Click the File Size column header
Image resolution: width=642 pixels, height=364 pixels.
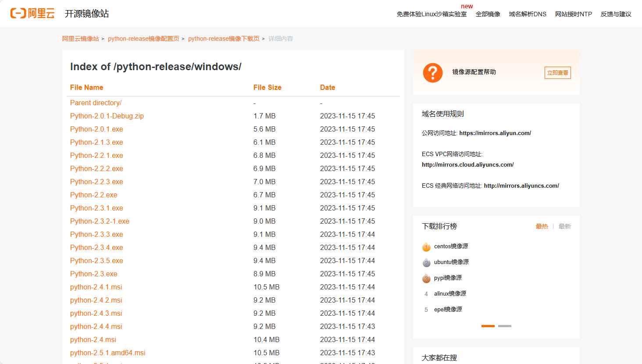tap(267, 87)
